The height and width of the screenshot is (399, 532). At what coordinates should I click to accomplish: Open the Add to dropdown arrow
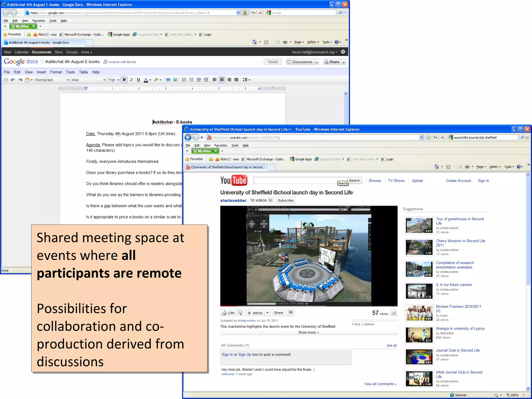(268, 313)
